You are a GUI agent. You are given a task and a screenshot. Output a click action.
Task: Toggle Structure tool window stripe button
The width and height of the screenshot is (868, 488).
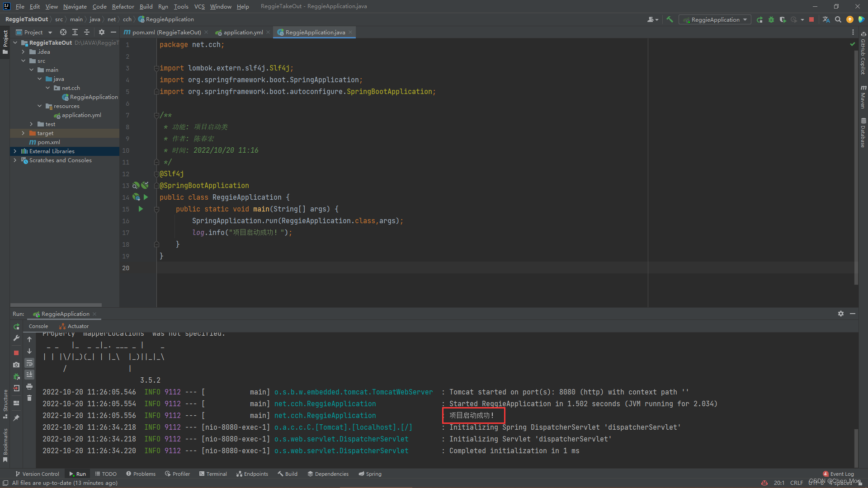click(5, 404)
